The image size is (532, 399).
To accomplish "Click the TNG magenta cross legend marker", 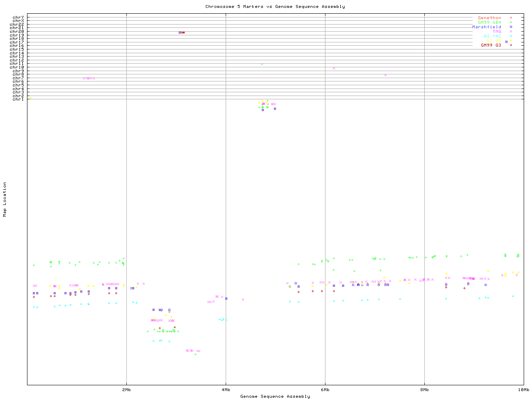I will pos(511,32).
